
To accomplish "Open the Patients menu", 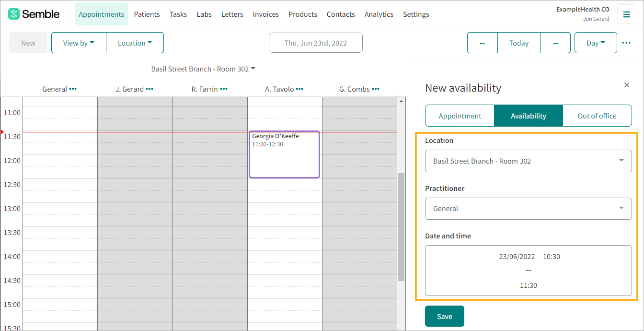I will [147, 14].
